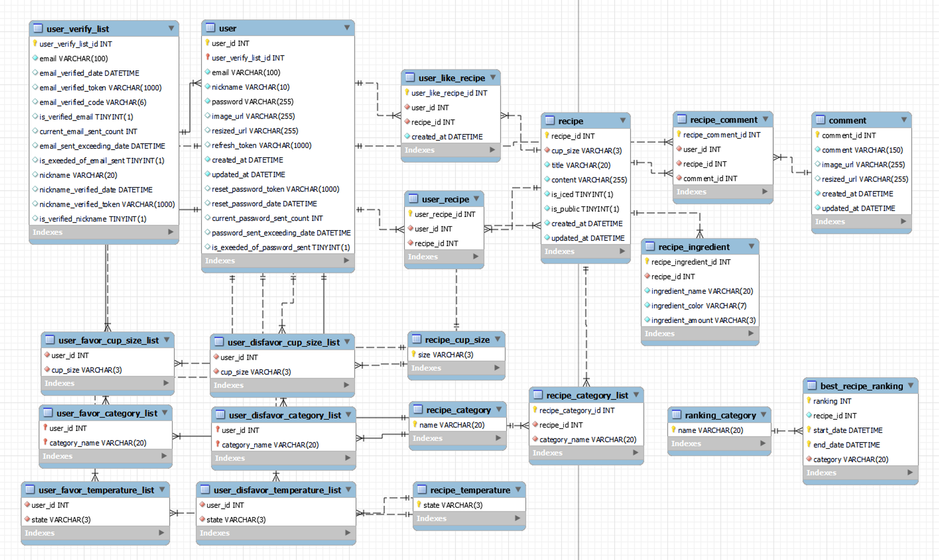939x560 pixels.
Task: Collapse the recipe table via header arrow
Action: coord(623,120)
